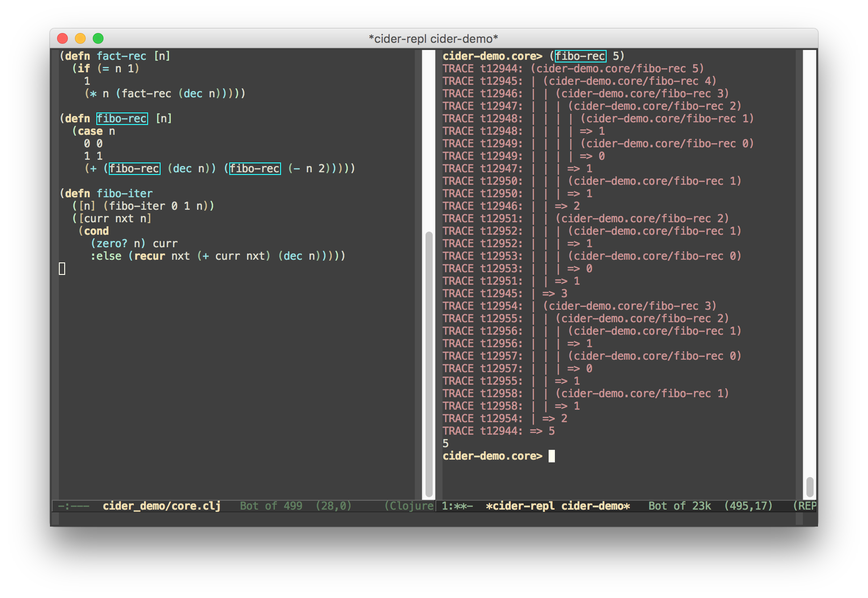Click the fact-rec function name definition
868x598 pixels.
121,56
